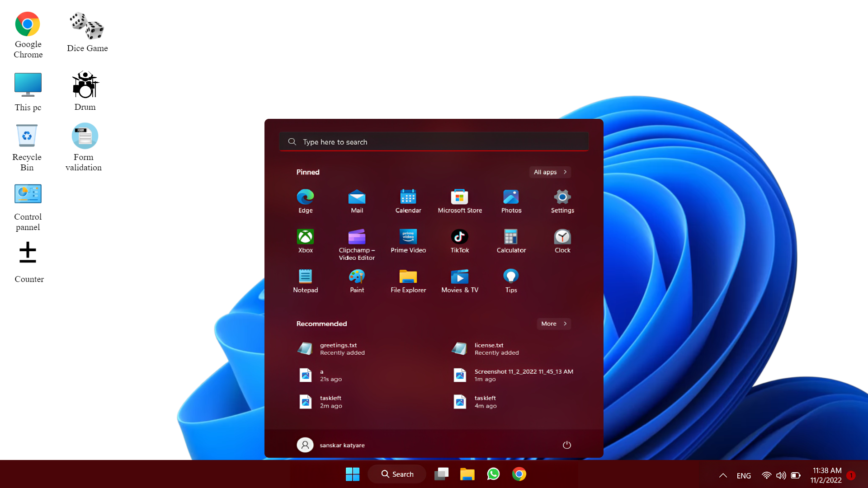Viewport: 868px width, 488px height.
Task: Open WhatsApp from the taskbar
Action: pos(493,474)
